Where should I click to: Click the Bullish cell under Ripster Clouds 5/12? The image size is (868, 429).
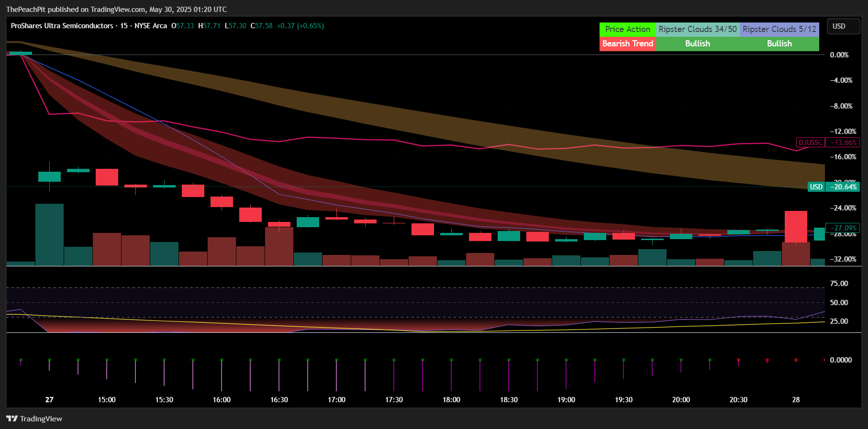click(779, 44)
